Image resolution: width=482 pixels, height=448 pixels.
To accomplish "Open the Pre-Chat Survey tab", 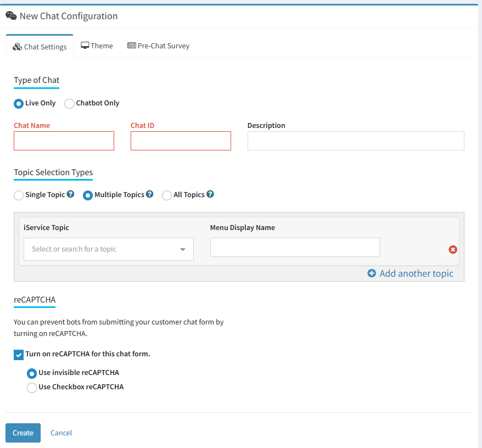I will (x=158, y=46).
